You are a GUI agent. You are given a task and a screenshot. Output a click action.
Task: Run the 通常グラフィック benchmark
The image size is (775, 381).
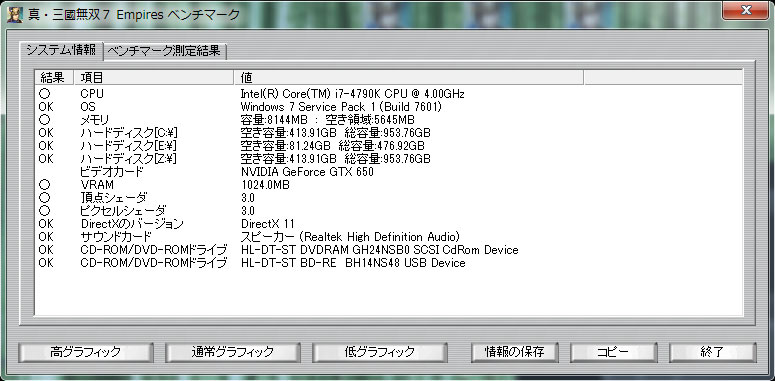(x=232, y=352)
